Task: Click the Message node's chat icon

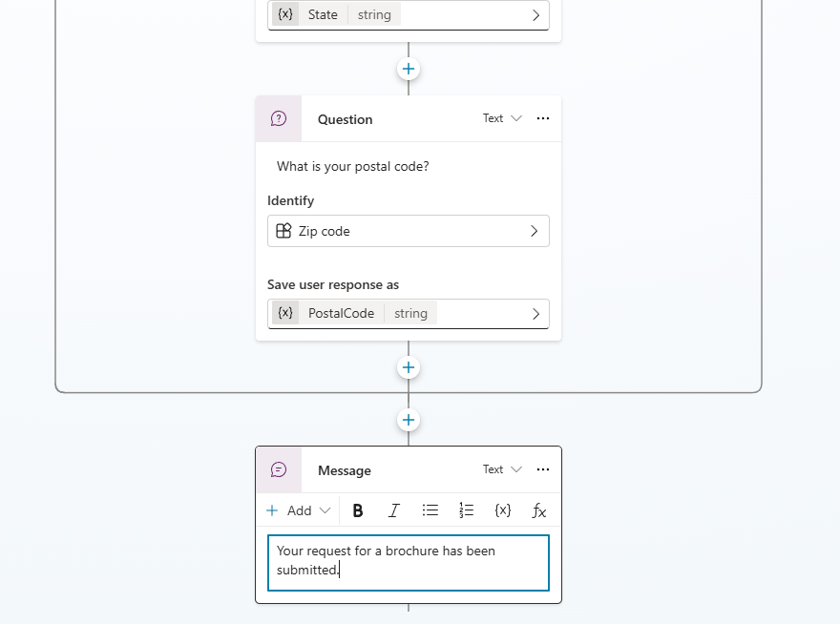Action: (278, 469)
